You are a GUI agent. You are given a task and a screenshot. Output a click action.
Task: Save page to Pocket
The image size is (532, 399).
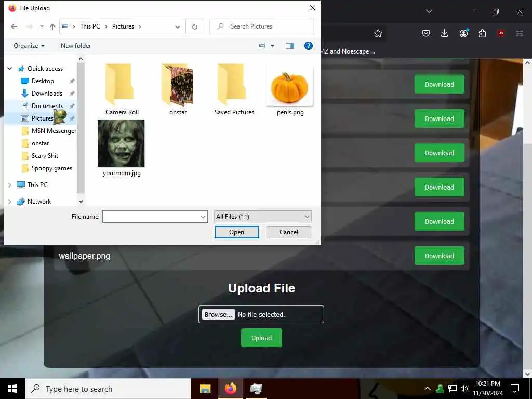click(426, 33)
